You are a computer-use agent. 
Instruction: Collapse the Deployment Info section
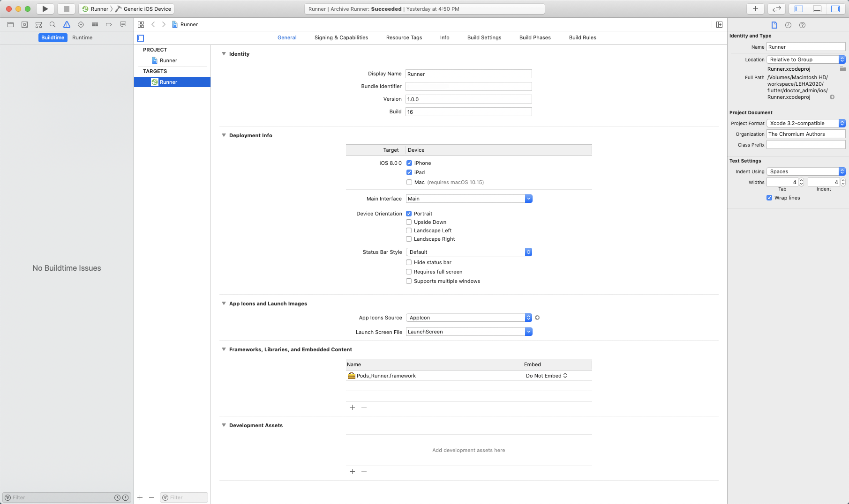[x=224, y=135]
